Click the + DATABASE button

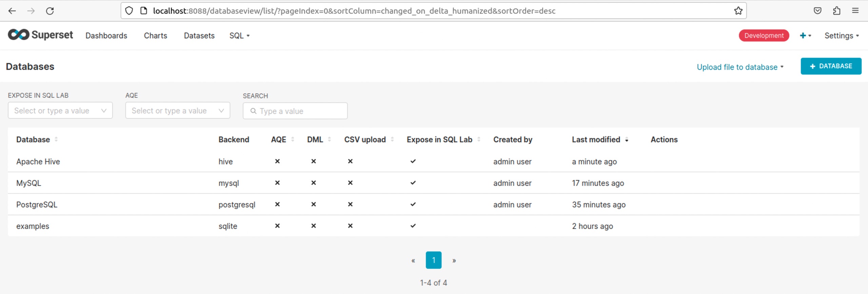click(x=831, y=66)
